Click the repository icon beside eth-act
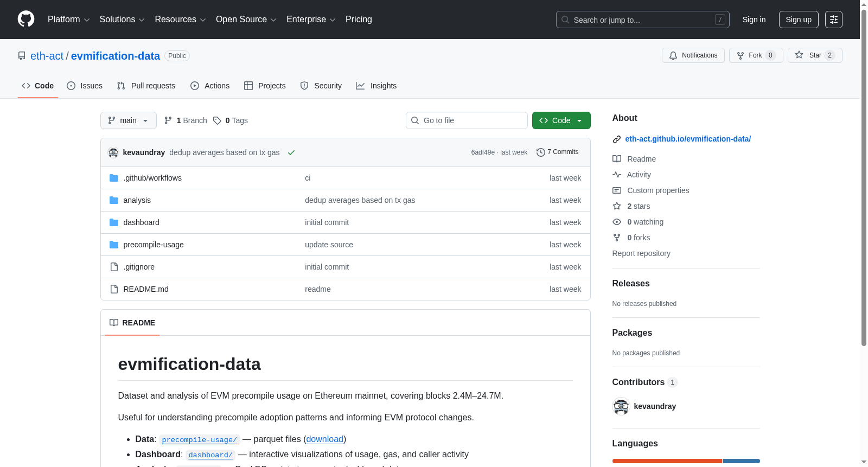Screen dimensions: 868x467 tap(22, 56)
